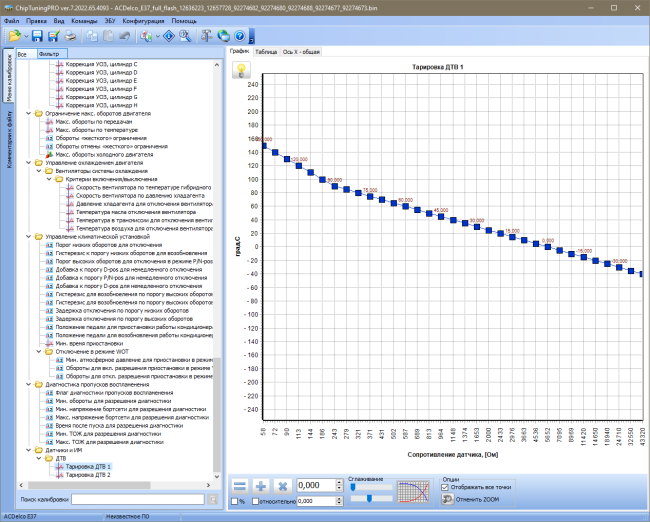Collapse Ограничение макс. оборотов двигателя folder
Viewport: 650px width, 522px height.
click(x=29, y=113)
